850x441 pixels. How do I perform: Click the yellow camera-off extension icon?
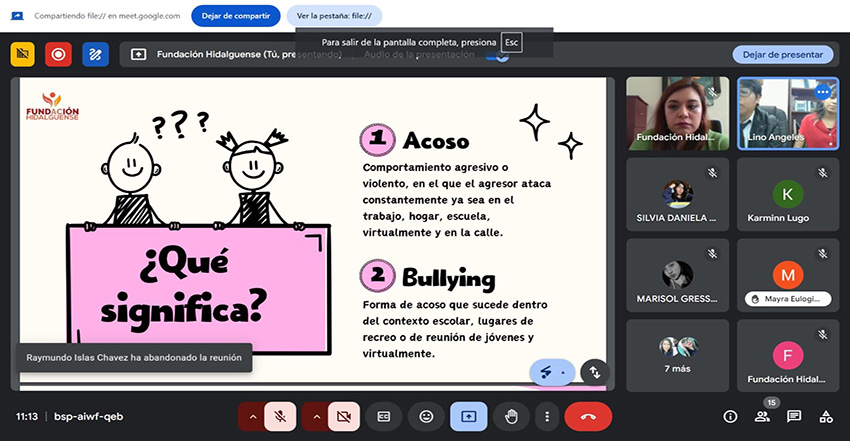pos(22,54)
